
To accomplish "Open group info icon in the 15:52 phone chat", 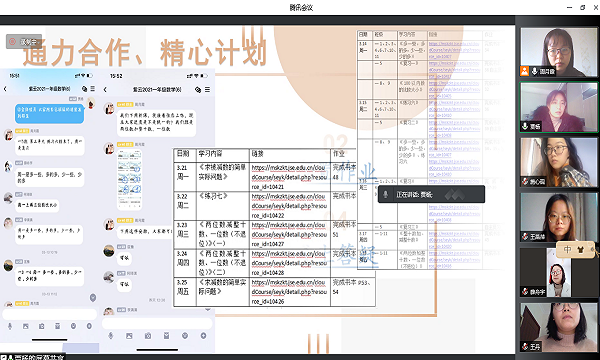I will click(198, 90).
